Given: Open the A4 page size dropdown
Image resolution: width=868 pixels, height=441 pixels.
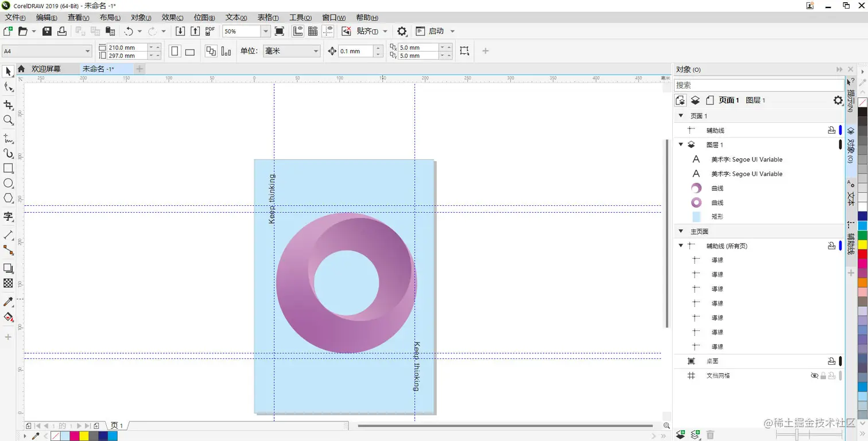Looking at the screenshot, I should [88, 51].
